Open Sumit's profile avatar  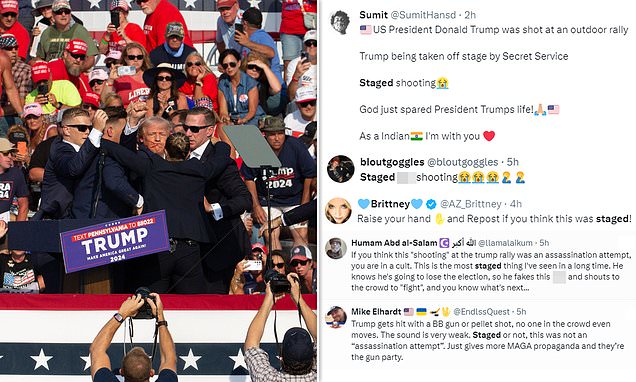tap(340, 22)
